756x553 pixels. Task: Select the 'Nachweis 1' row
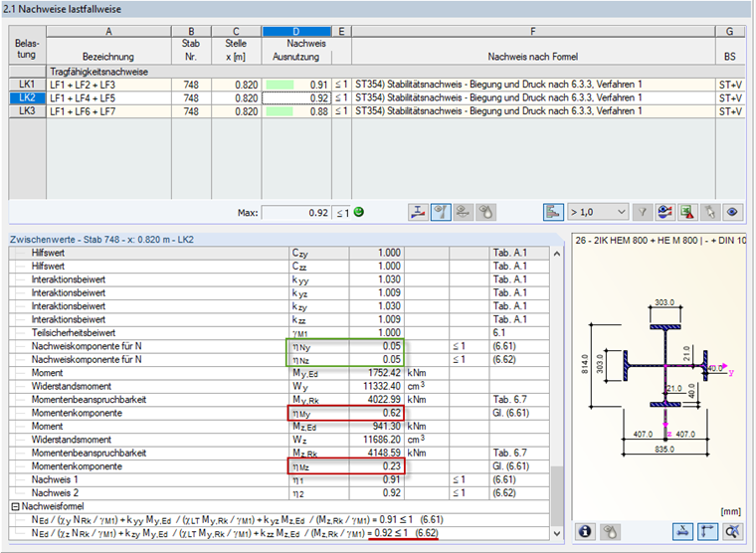(x=279, y=479)
